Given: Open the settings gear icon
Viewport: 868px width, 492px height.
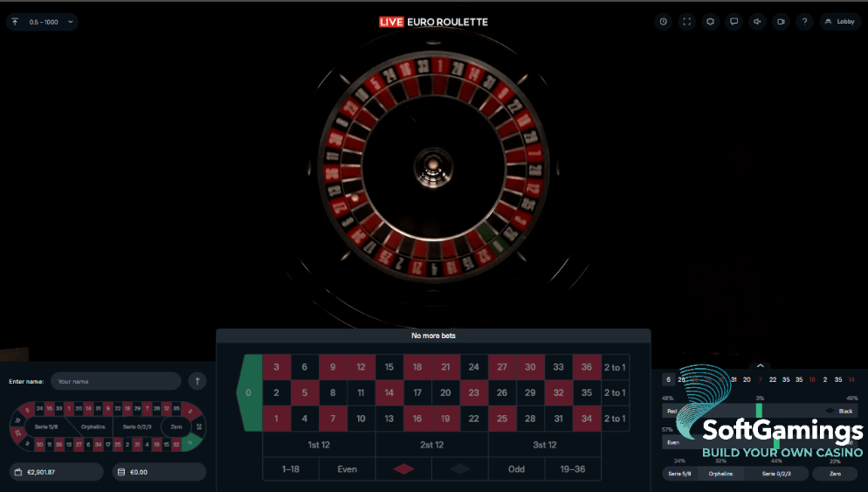Looking at the screenshot, I should pyautogui.click(x=710, y=22).
